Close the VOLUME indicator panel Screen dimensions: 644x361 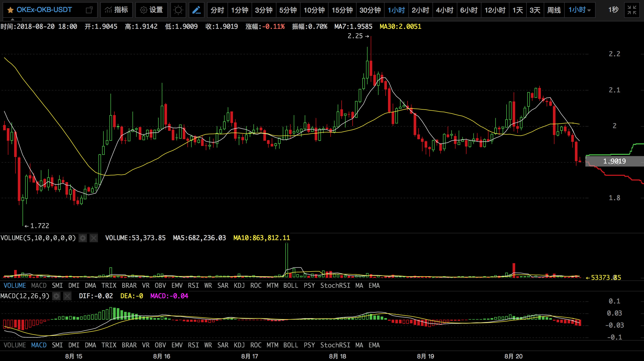coord(94,238)
